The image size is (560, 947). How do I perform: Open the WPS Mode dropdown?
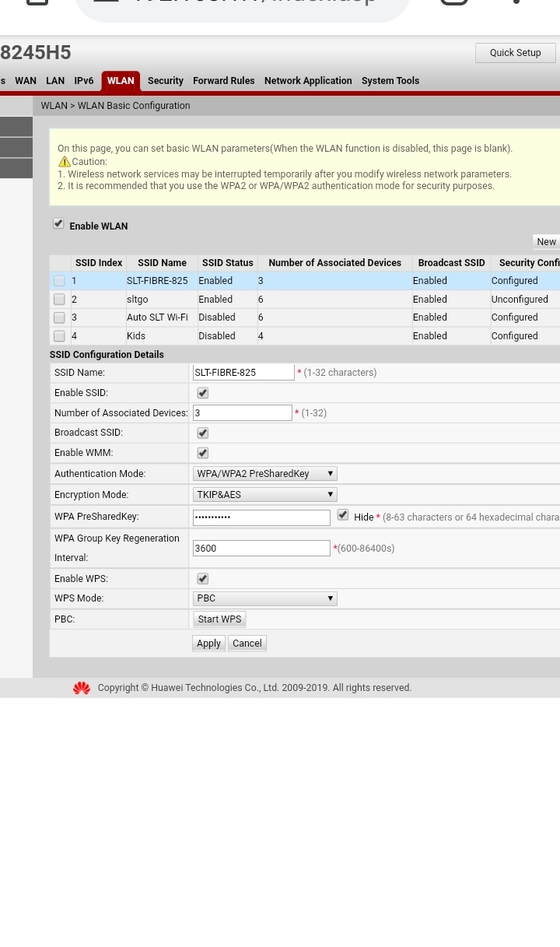(x=264, y=598)
